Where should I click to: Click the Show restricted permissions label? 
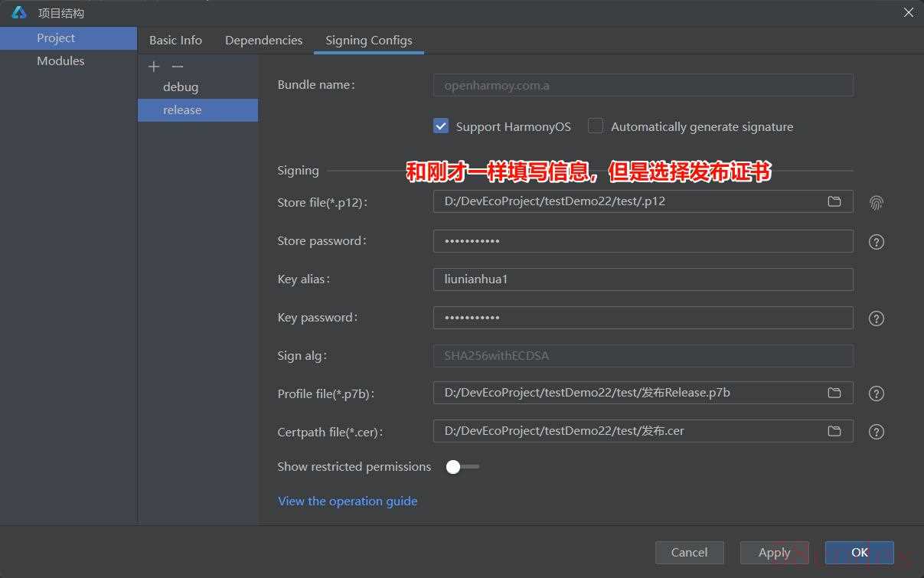pos(354,467)
